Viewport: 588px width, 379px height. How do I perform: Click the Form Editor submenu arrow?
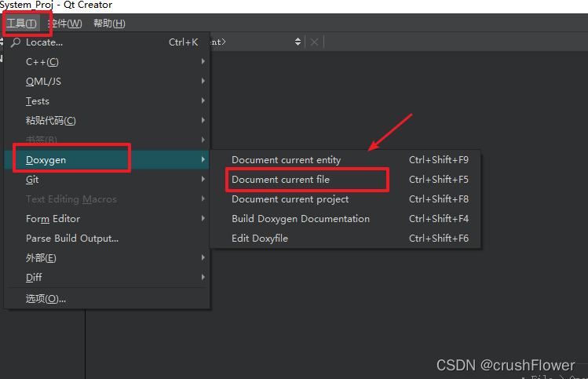[203, 218]
